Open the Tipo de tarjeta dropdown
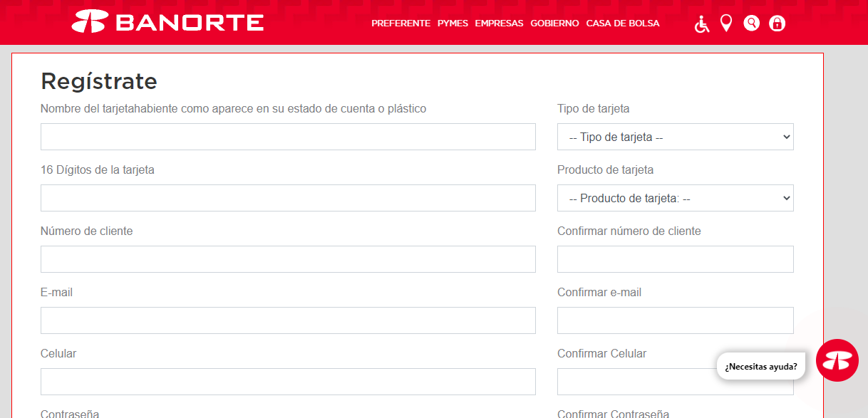The width and height of the screenshot is (868, 418). 674,137
